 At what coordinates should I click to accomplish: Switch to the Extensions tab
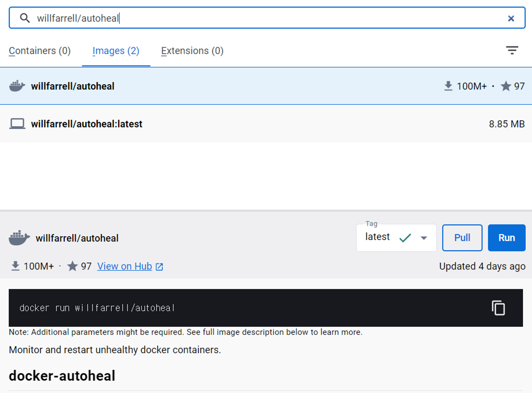[192, 51]
